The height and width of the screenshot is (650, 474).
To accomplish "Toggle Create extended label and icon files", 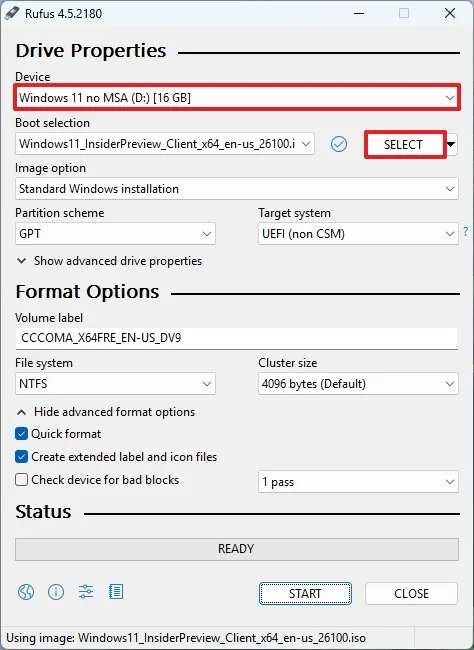I will 21,457.
